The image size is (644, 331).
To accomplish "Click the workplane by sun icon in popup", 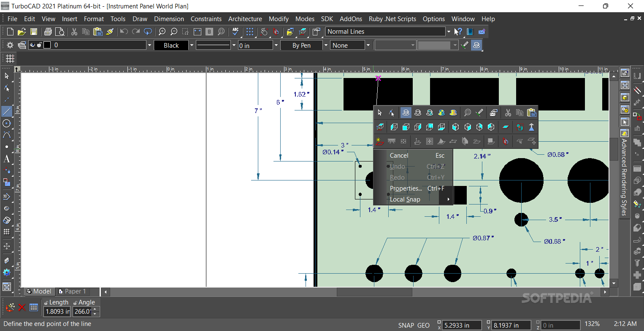I will tap(379, 141).
